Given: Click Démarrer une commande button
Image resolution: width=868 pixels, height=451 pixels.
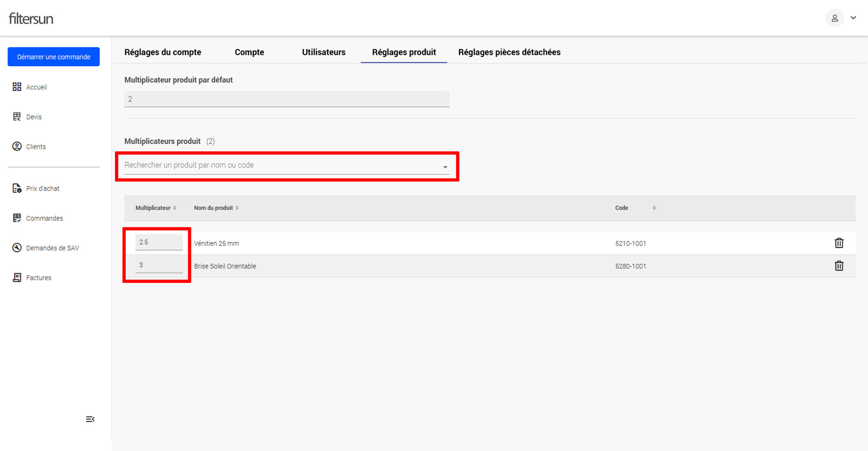Looking at the screenshot, I should tap(54, 57).
